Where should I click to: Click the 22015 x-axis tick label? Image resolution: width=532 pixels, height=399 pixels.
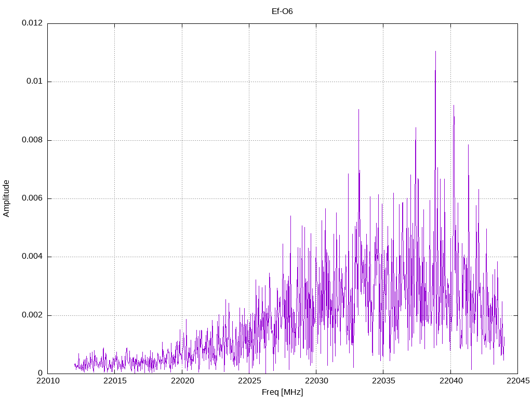115,381
